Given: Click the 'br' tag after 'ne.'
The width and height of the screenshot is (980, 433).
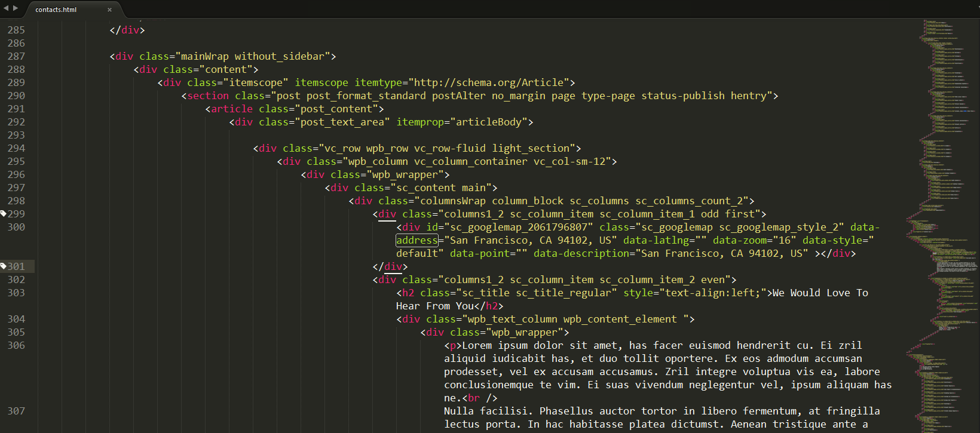Looking at the screenshot, I should click(x=473, y=398).
